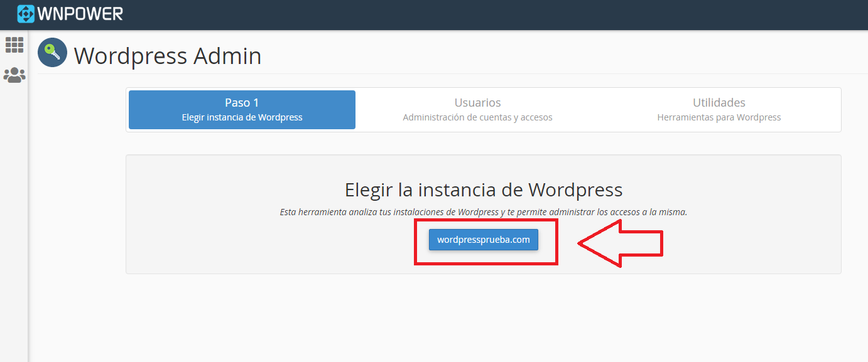Click the Wordpress Admin page title
This screenshot has width=868, height=362.
click(x=168, y=56)
